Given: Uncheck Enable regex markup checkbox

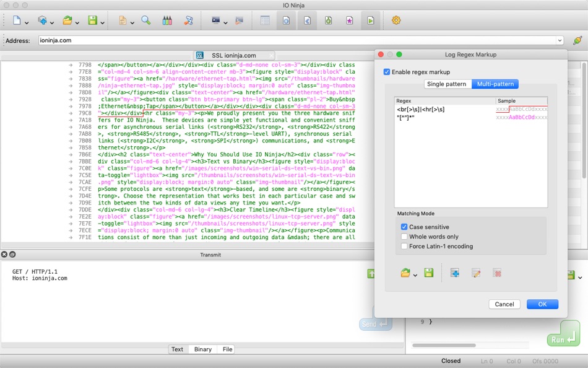Looking at the screenshot, I should [387, 72].
